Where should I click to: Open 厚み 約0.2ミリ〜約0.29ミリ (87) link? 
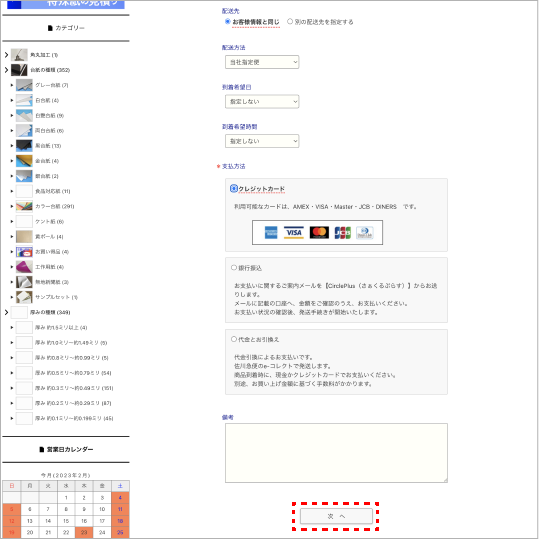pos(73,403)
